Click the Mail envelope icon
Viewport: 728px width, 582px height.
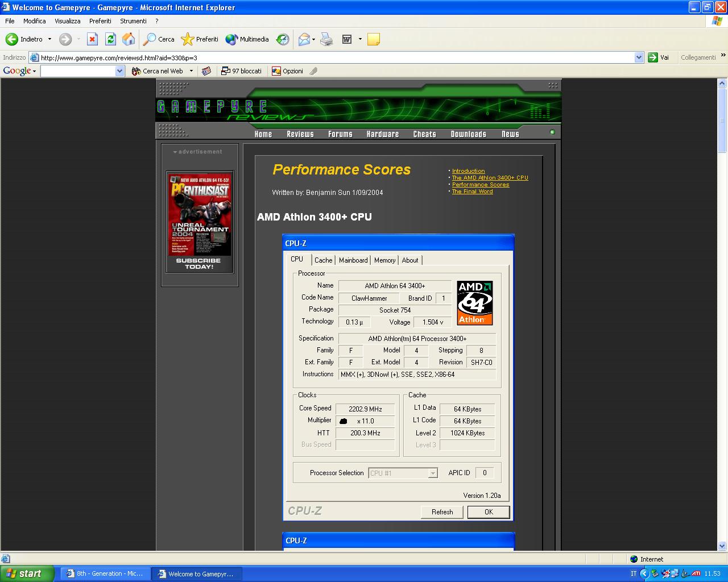pyautogui.click(x=304, y=39)
